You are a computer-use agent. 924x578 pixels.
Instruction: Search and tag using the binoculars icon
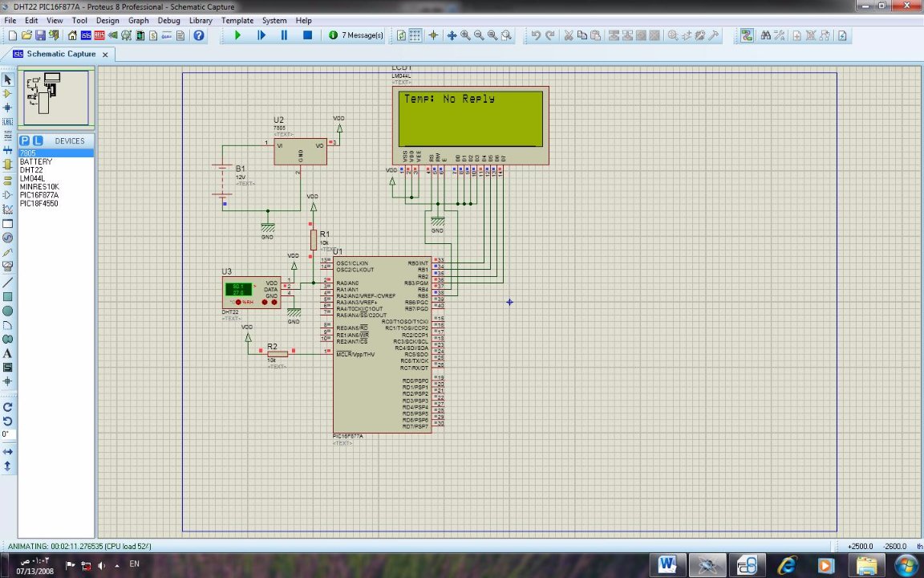(765, 35)
